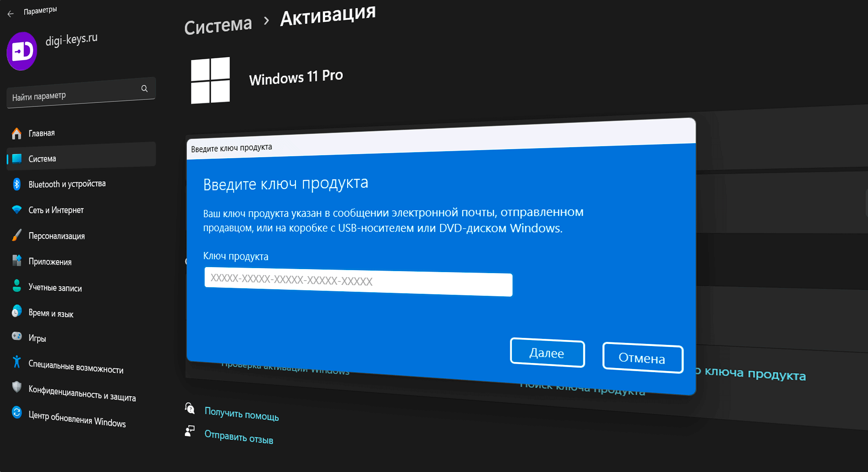Click the product key input field

point(358,284)
